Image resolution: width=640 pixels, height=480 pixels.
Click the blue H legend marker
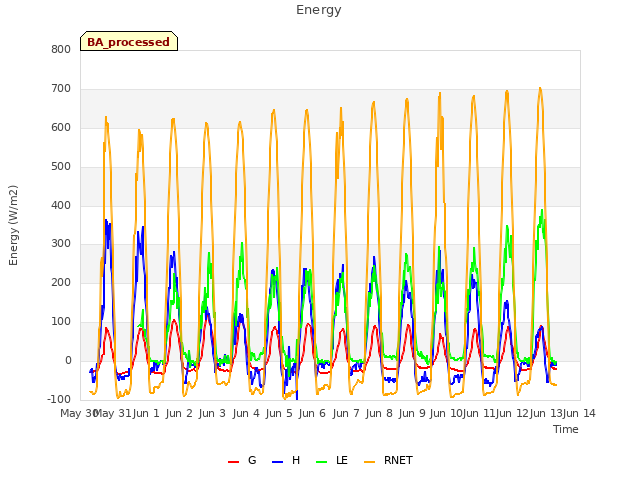coord(277,462)
